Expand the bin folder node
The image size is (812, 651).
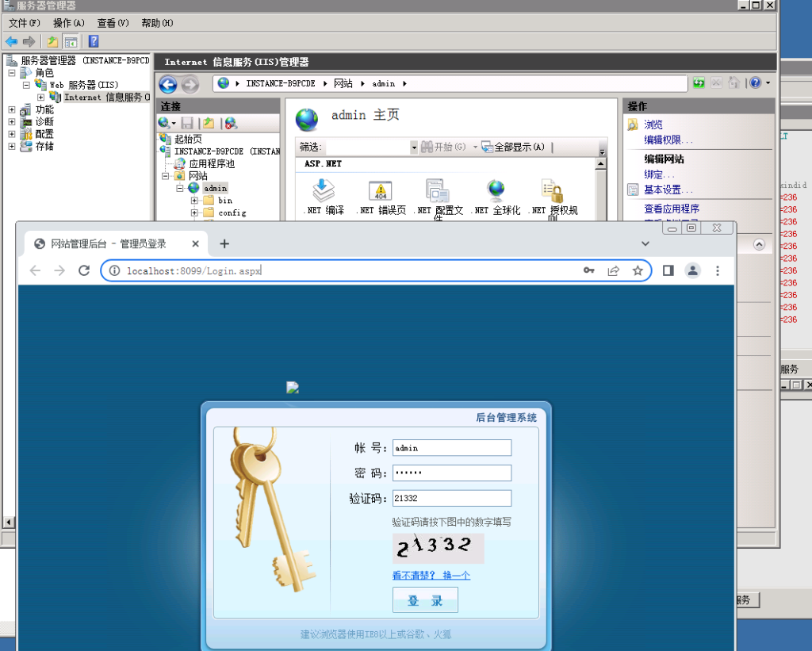click(194, 201)
